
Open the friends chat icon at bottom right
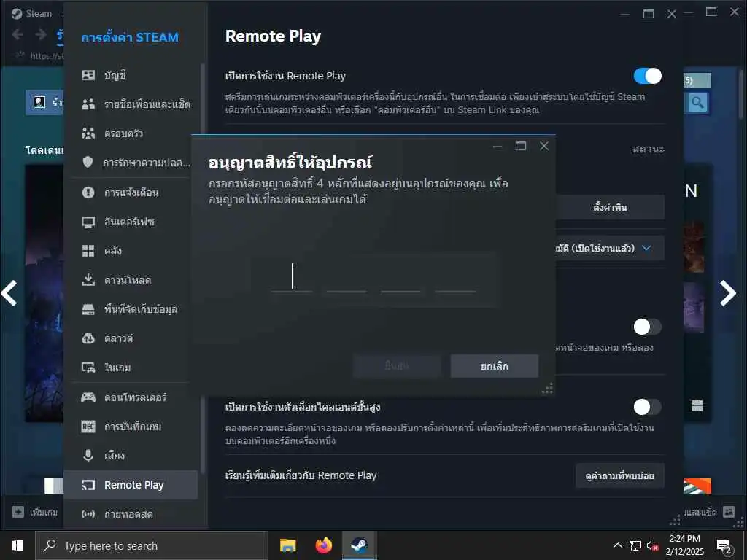(x=729, y=512)
